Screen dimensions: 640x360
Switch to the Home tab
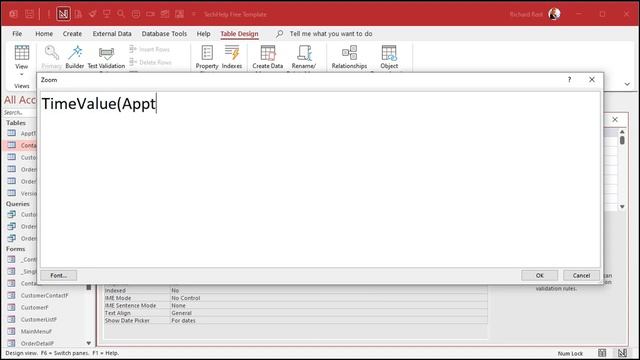(x=44, y=34)
